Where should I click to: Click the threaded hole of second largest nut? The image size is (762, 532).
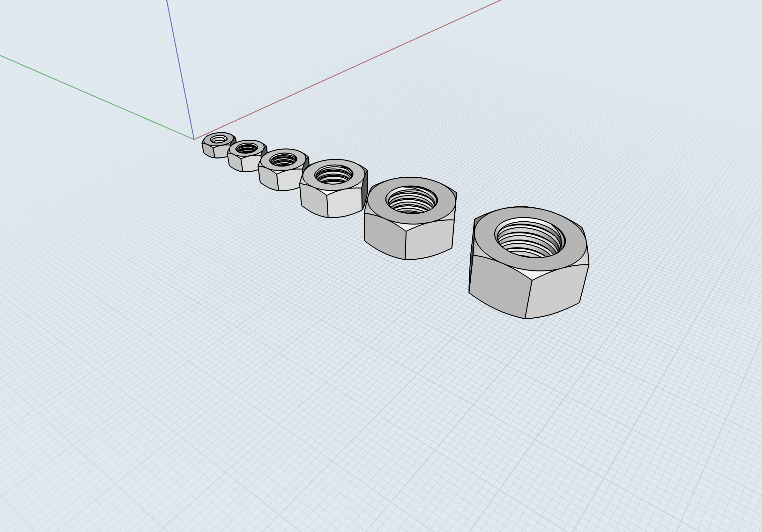click(x=412, y=200)
